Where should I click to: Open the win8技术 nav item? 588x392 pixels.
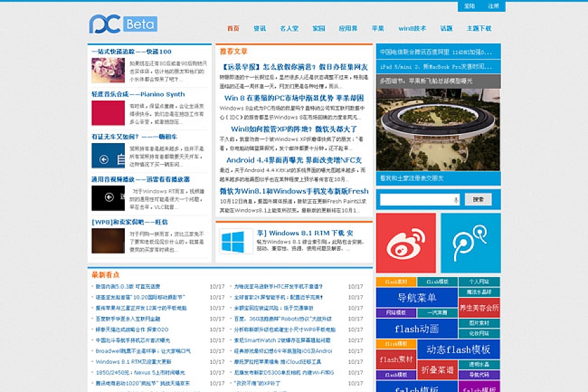[412, 28]
